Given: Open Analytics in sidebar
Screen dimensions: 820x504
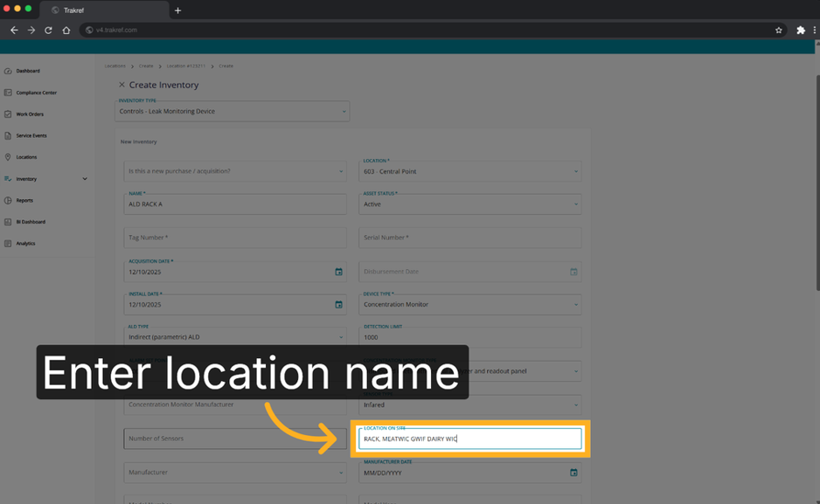Looking at the screenshot, I should point(25,243).
